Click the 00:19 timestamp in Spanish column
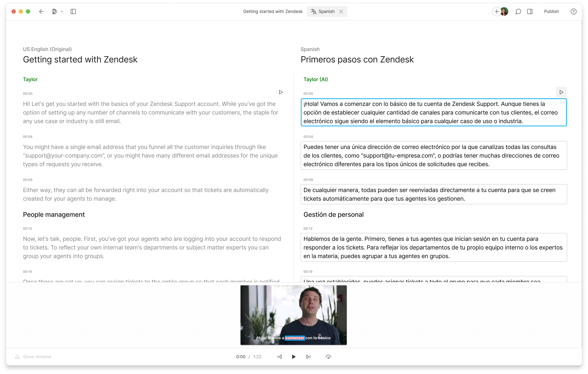 point(308,272)
